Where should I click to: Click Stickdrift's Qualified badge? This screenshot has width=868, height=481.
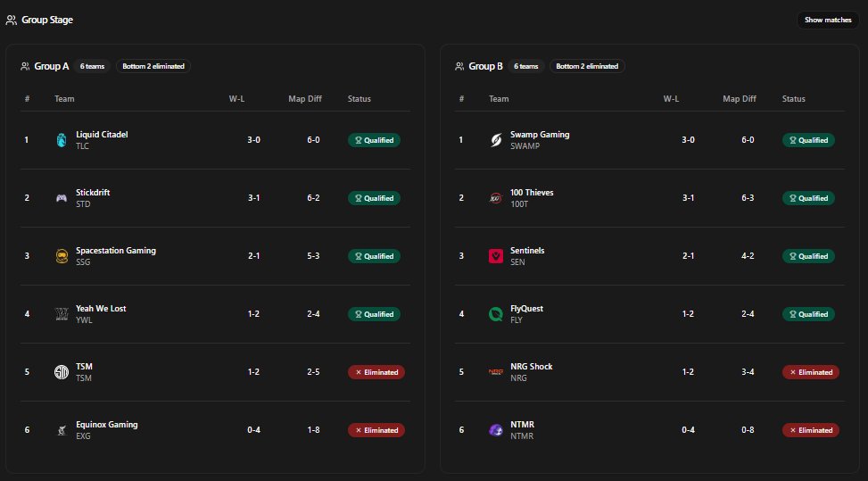[x=374, y=198]
